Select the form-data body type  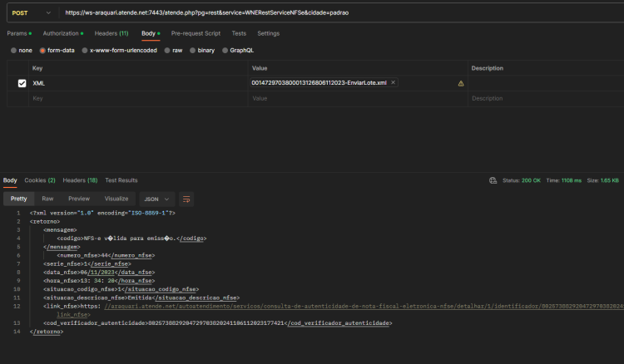click(57, 51)
